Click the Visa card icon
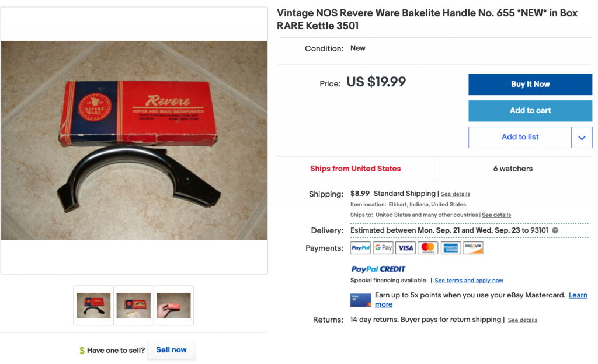The image size is (598, 364). 405,249
